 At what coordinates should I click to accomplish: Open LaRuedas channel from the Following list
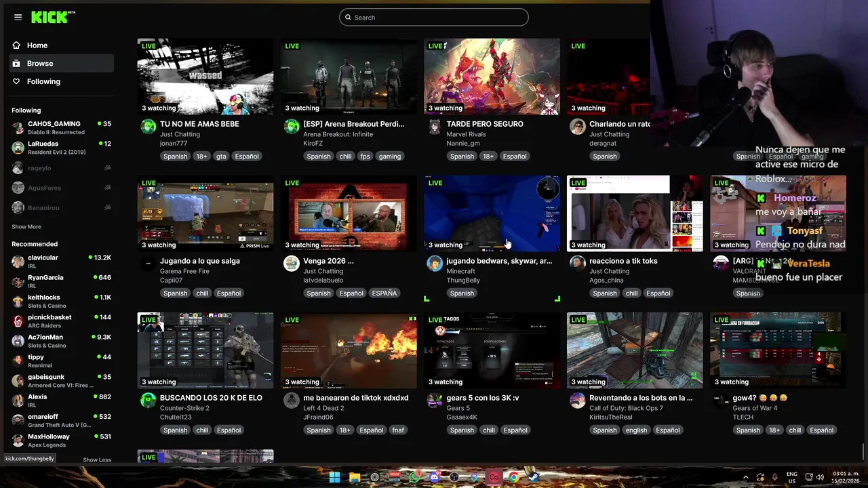62,148
